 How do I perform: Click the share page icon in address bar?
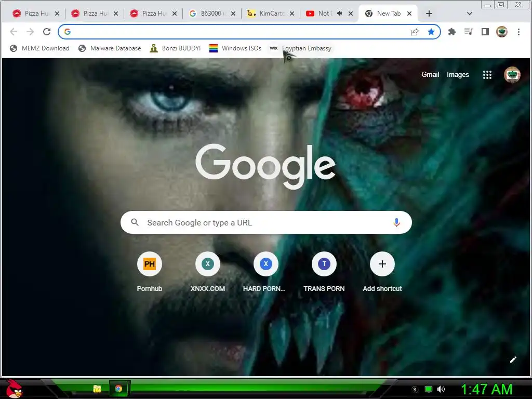click(x=415, y=32)
